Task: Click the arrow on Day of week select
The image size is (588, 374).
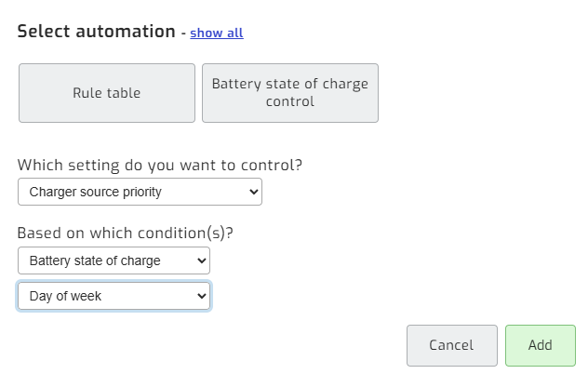Action: point(201,296)
